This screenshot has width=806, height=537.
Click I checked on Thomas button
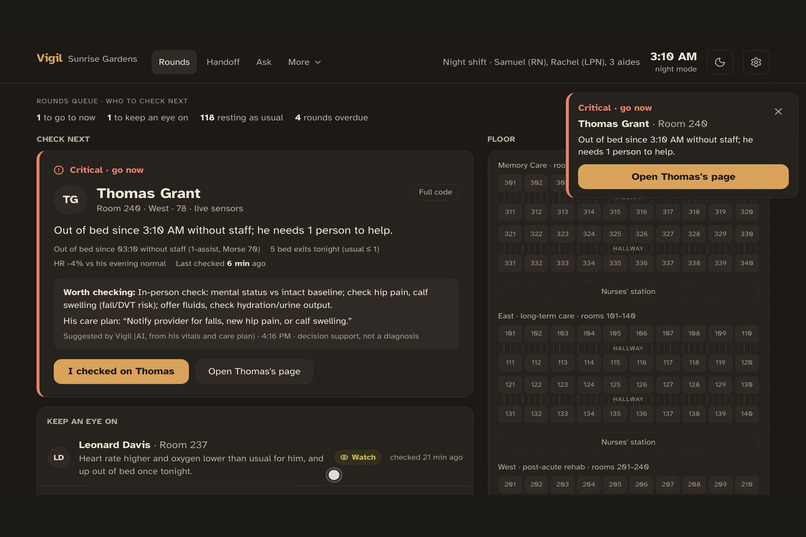pos(121,371)
